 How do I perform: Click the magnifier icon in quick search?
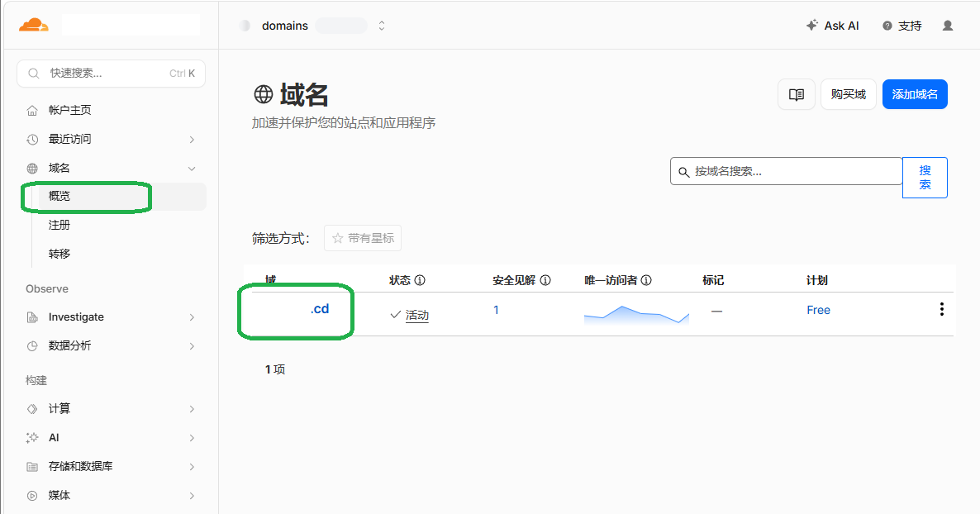coord(34,74)
